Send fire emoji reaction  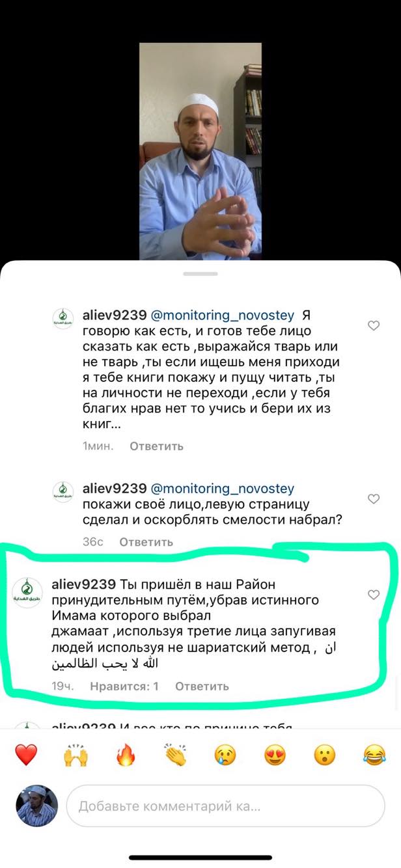coord(125,755)
